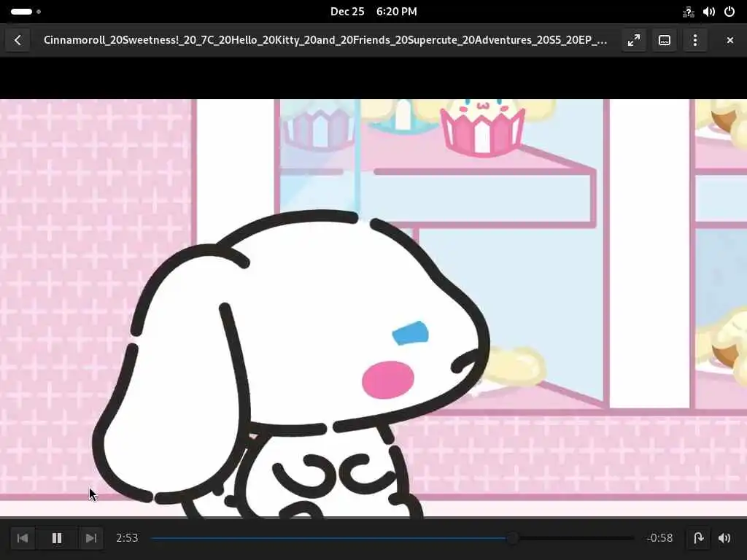Close the video player window
Viewport: 747px width, 560px height.
(x=729, y=40)
